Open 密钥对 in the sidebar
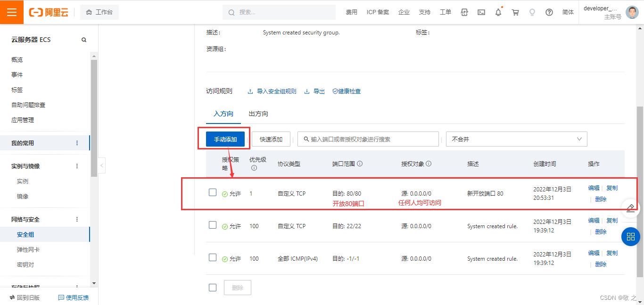Screen dimensions: 644x305 [25, 265]
